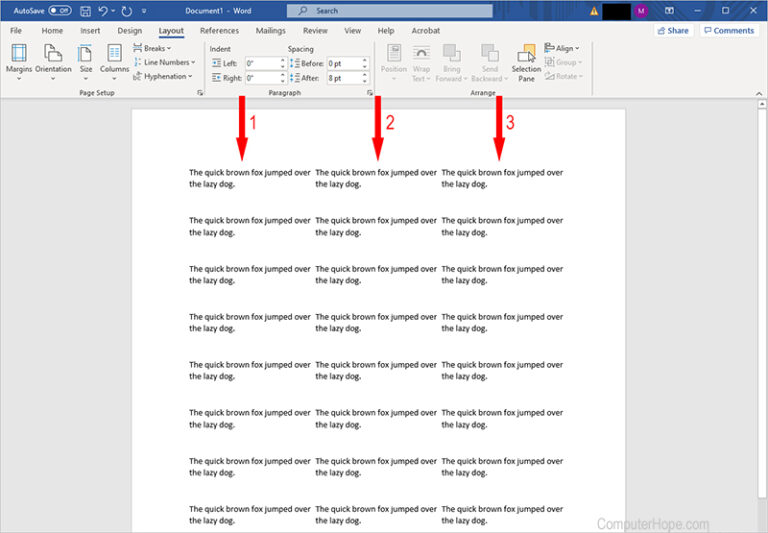The width and height of the screenshot is (768, 533).
Task: Open the Columns menu
Action: (114, 60)
